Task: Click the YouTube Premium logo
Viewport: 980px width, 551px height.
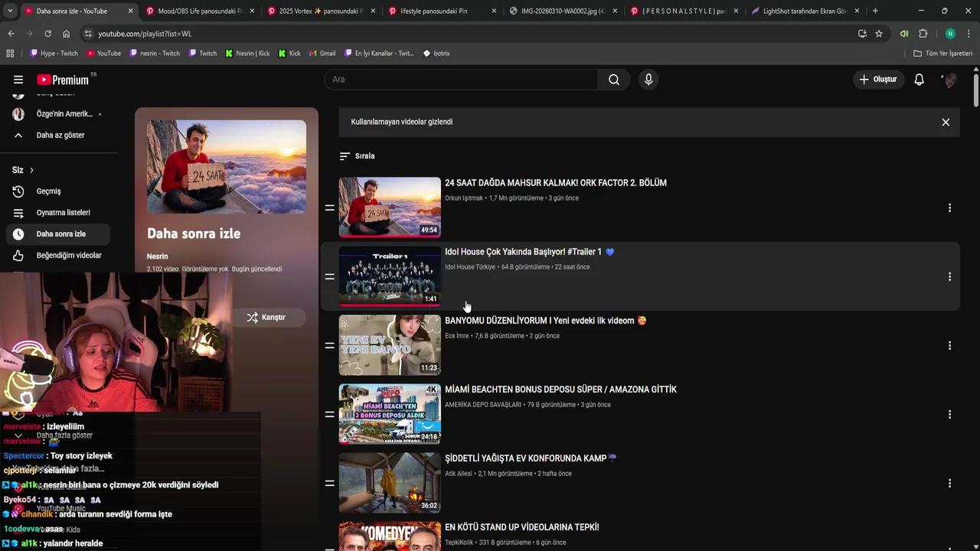Action: pos(63,80)
